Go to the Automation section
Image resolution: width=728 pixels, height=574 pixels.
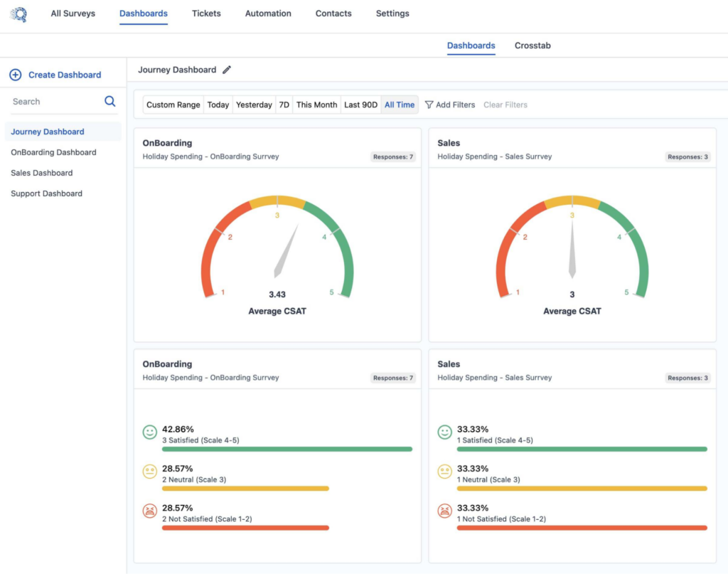(268, 14)
